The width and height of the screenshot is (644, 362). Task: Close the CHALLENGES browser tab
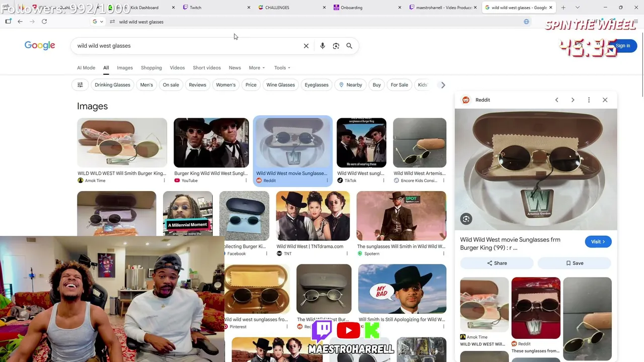pyautogui.click(x=324, y=8)
